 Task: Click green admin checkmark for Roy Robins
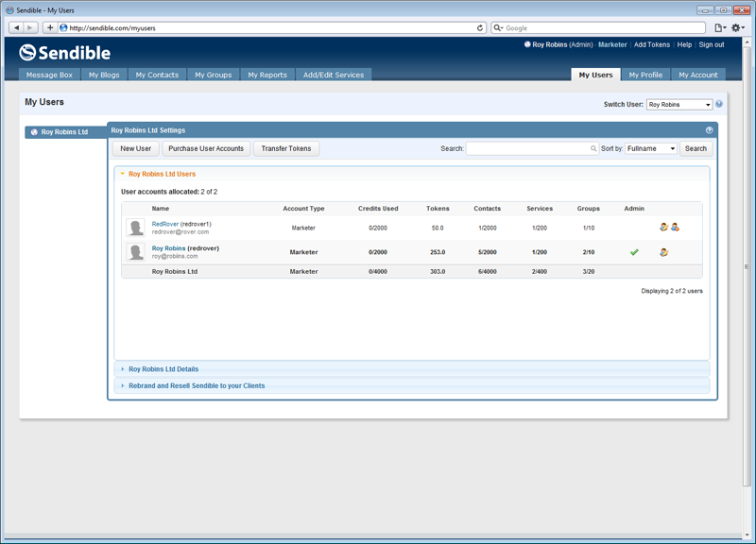[634, 252]
